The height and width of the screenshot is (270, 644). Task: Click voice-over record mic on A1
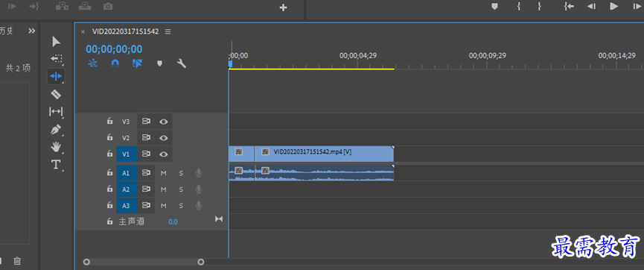coord(199,173)
